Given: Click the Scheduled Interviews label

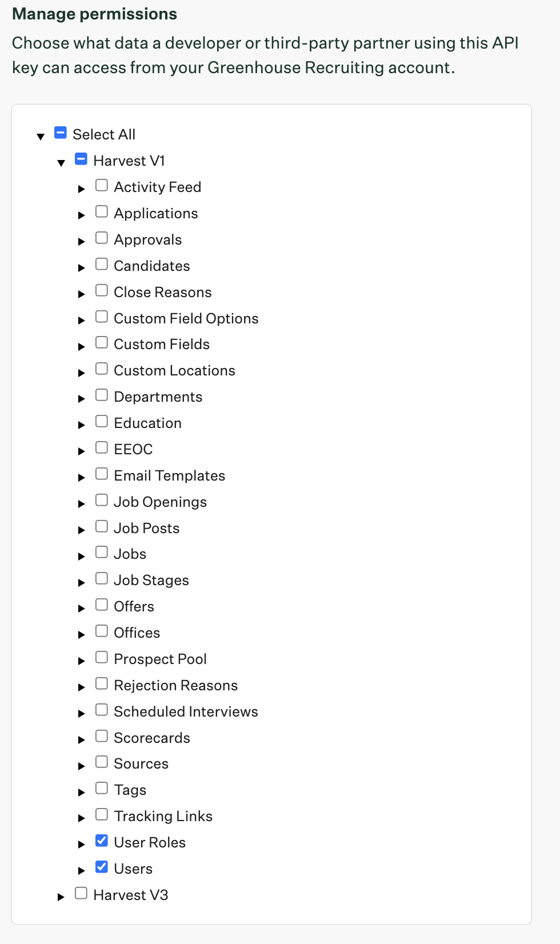Looking at the screenshot, I should click(186, 711).
